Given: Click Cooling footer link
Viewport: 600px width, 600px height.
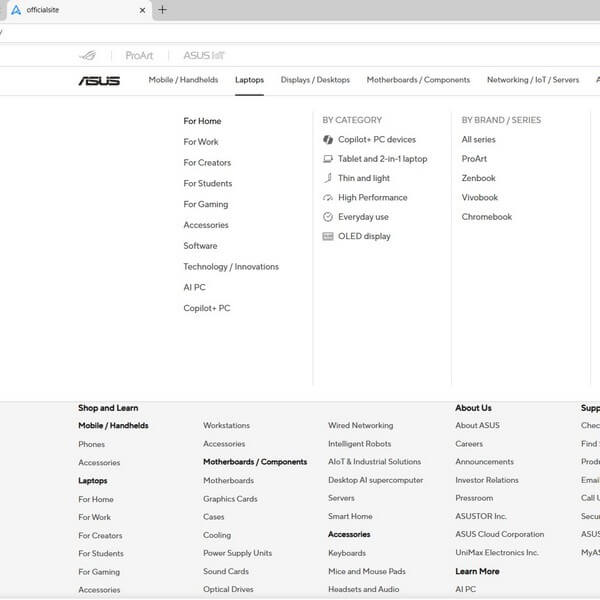Looking at the screenshot, I should (x=217, y=535).
